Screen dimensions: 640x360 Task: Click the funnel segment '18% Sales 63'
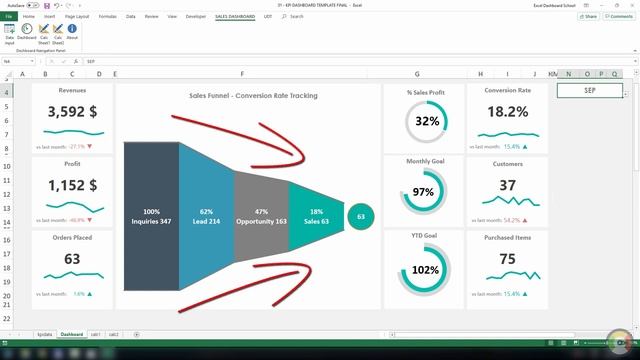coord(316,216)
